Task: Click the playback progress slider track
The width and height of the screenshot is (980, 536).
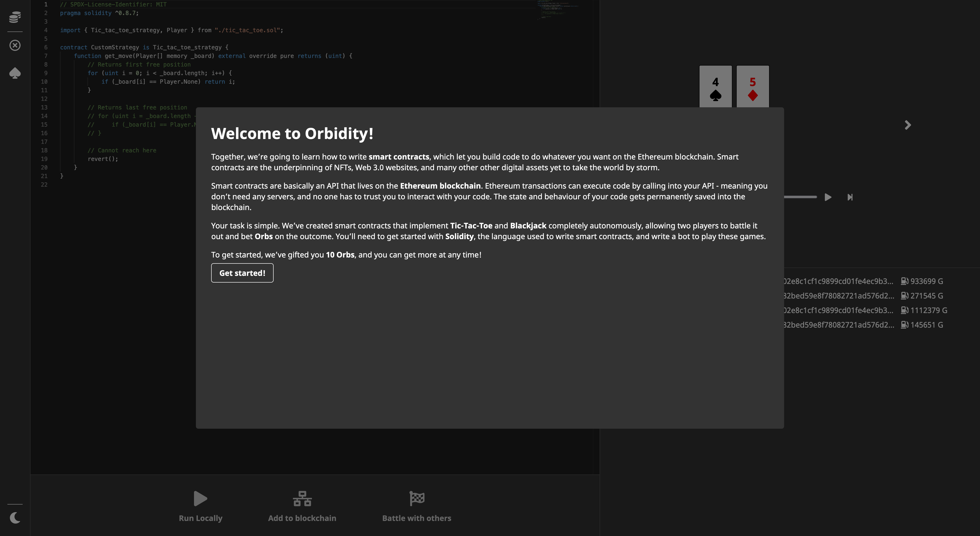Action: point(801,197)
